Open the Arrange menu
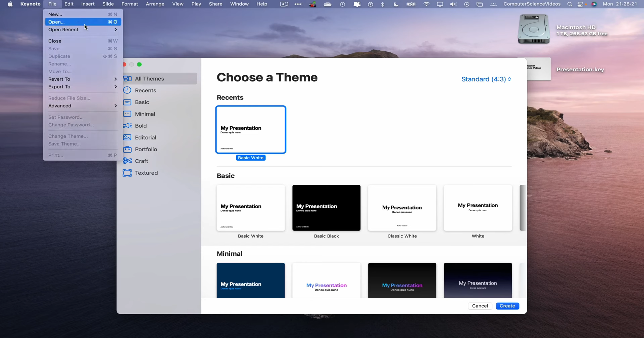The height and width of the screenshot is (338, 644). [155, 4]
